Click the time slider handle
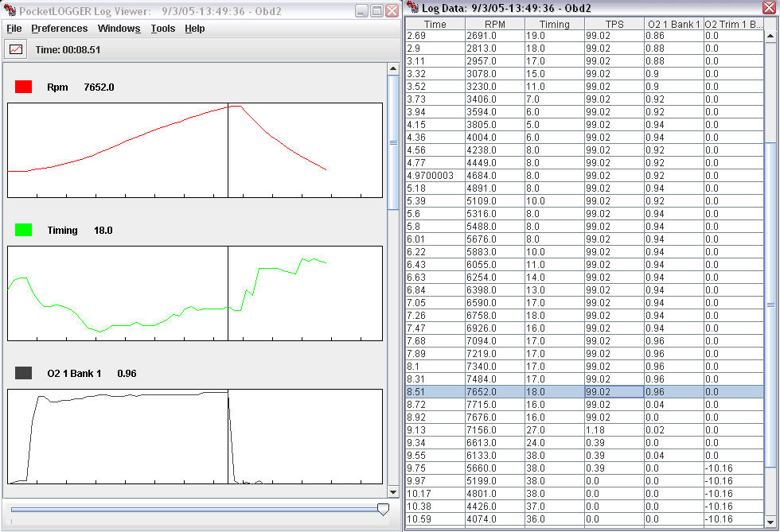The image size is (780, 532). click(383, 509)
